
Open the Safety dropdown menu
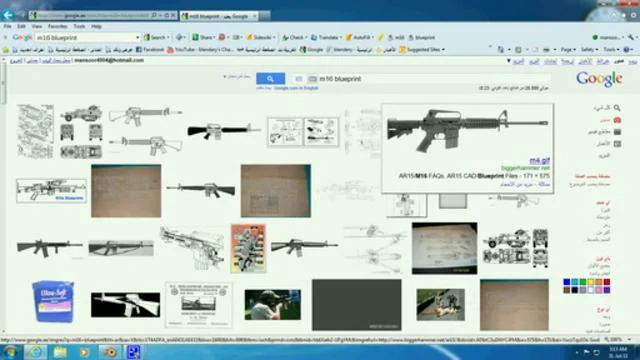click(x=589, y=49)
